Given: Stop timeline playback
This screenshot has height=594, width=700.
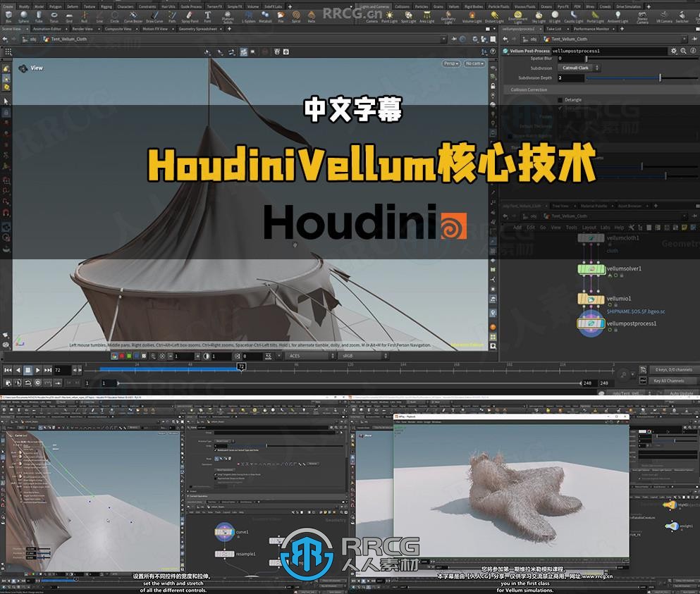Looking at the screenshot, I should tap(27, 370).
